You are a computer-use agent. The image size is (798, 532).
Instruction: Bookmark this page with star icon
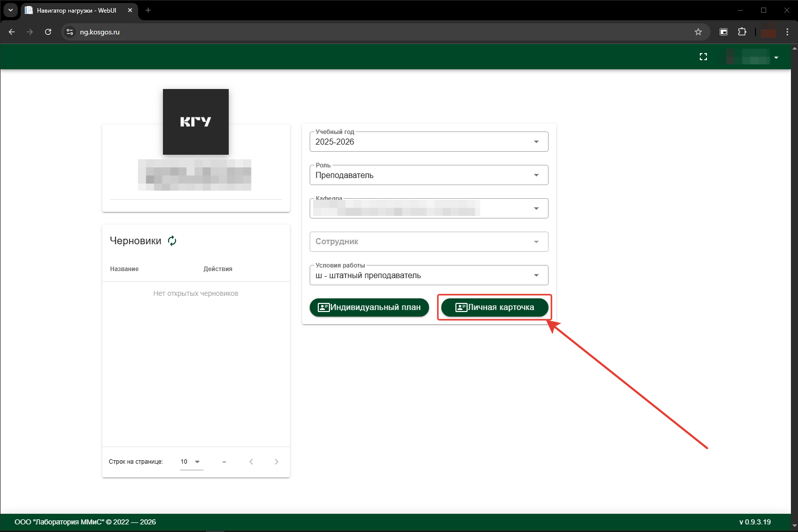[698, 32]
